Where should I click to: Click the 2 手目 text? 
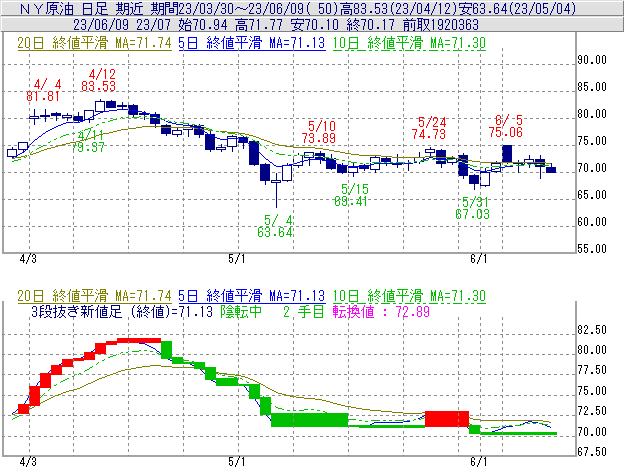304,311
